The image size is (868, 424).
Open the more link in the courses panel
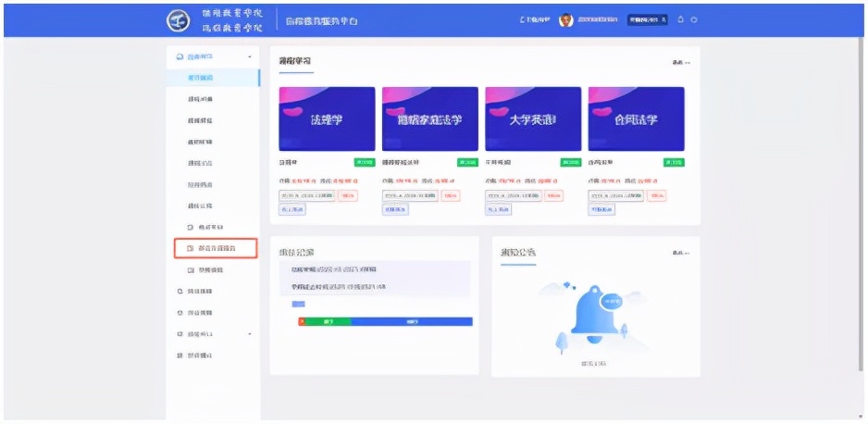click(681, 63)
